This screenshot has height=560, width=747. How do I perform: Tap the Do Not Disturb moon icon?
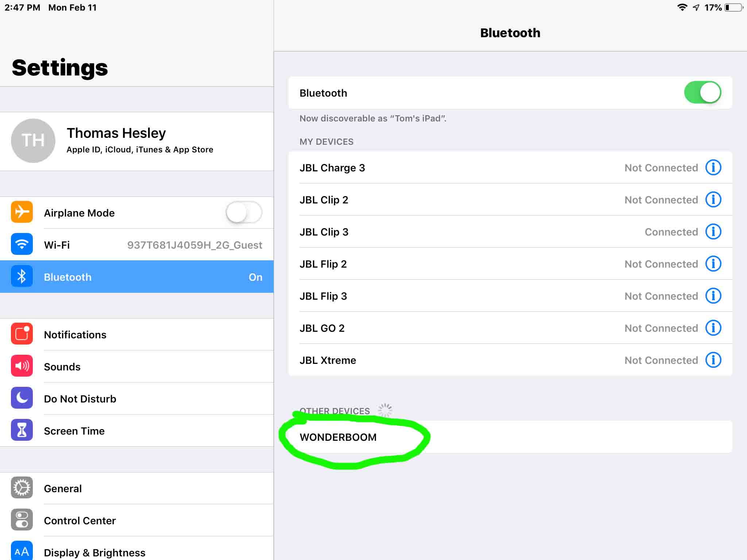(22, 398)
